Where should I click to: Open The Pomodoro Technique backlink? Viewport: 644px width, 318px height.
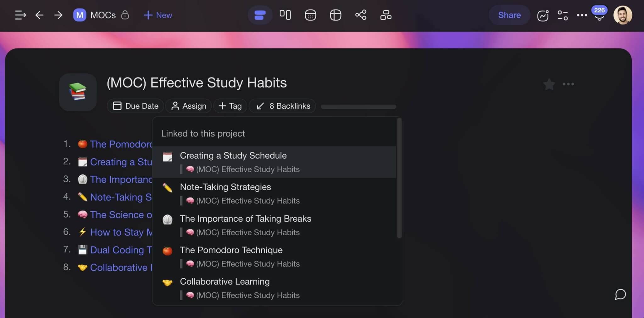pos(274,256)
